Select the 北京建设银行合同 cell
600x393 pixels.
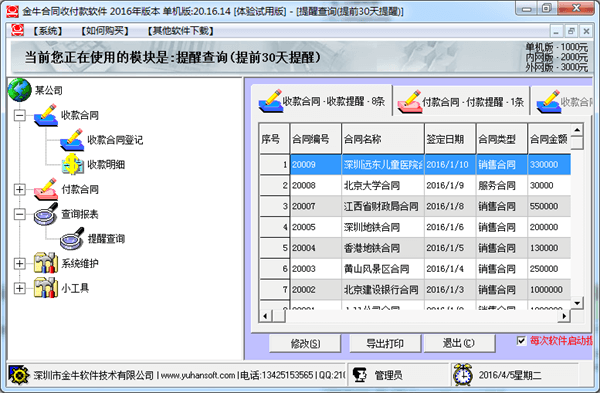pos(383,290)
